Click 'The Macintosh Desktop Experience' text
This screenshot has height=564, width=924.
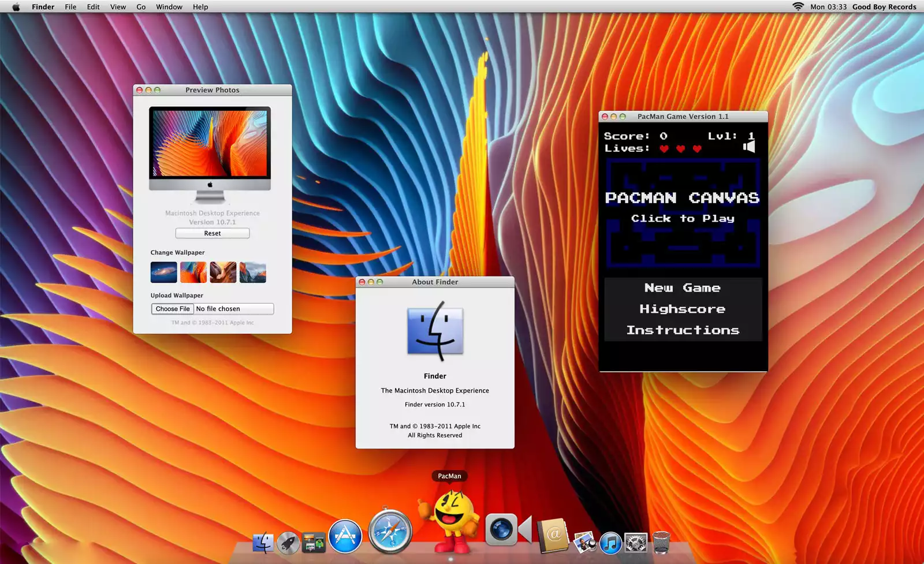coord(435,391)
